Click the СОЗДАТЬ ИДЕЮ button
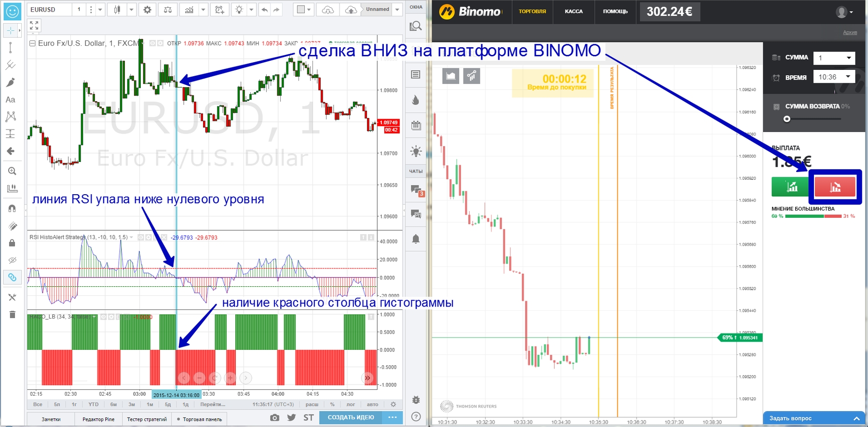This screenshot has height=427, width=868. tap(351, 417)
